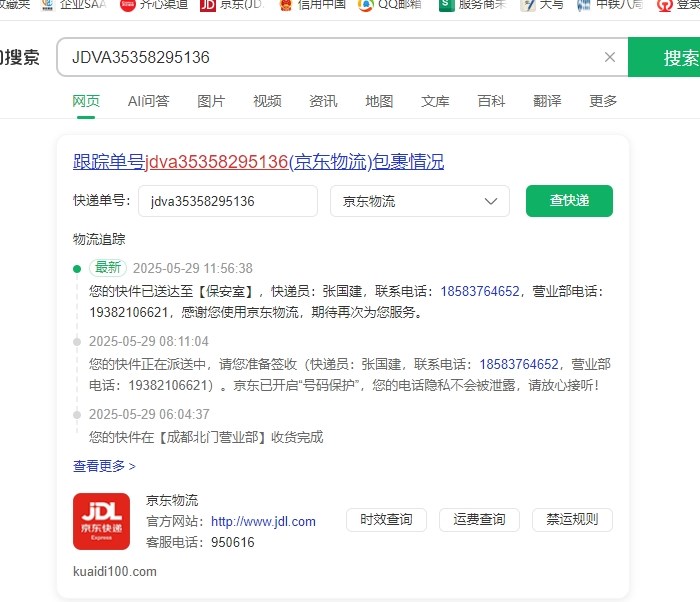Screen dimensions: 700x602
Task: Switch to the 翻译 tab
Action: [547, 101]
